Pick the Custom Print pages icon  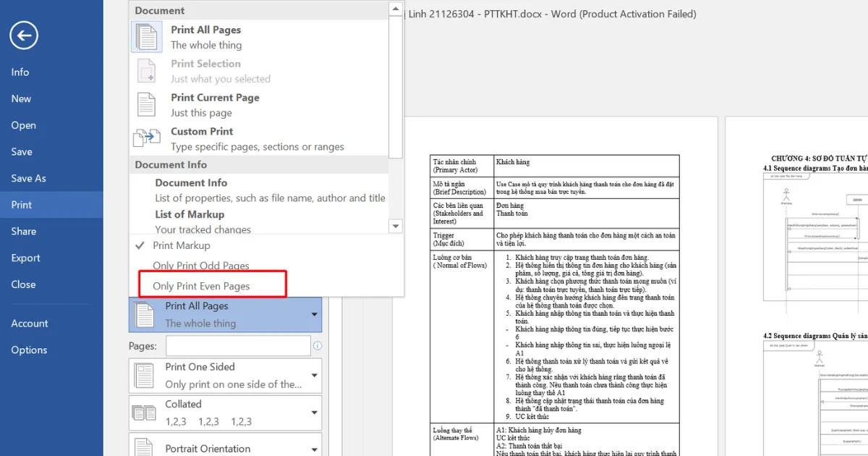(x=146, y=138)
